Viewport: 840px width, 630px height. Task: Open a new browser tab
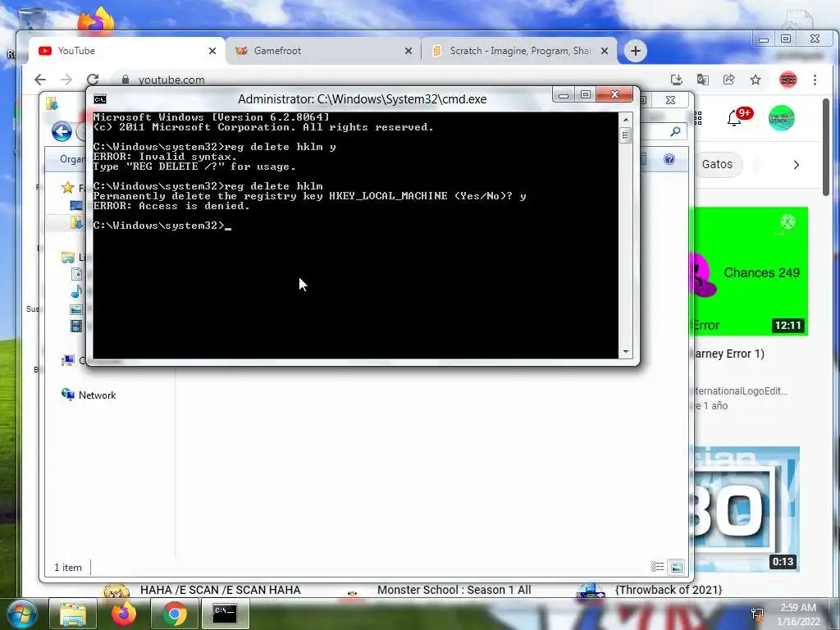636,51
